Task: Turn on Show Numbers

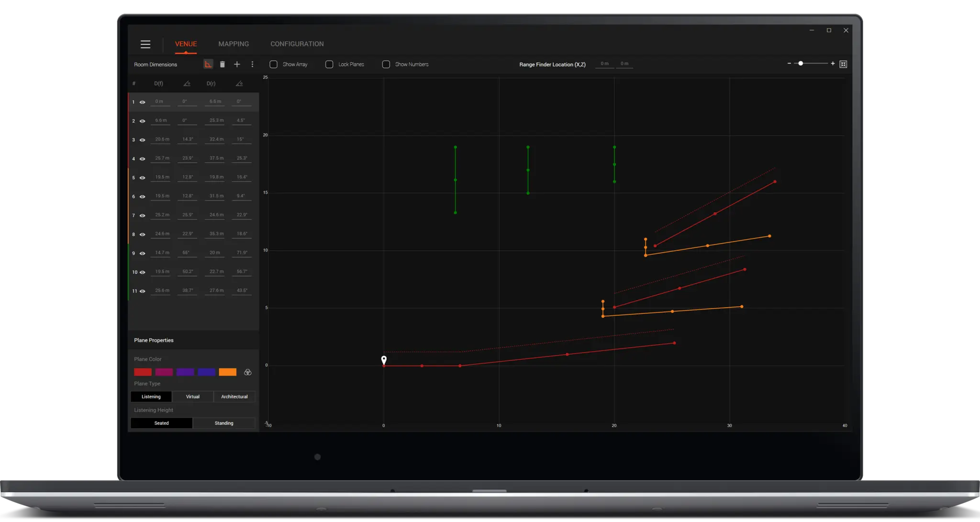Action: [386, 64]
